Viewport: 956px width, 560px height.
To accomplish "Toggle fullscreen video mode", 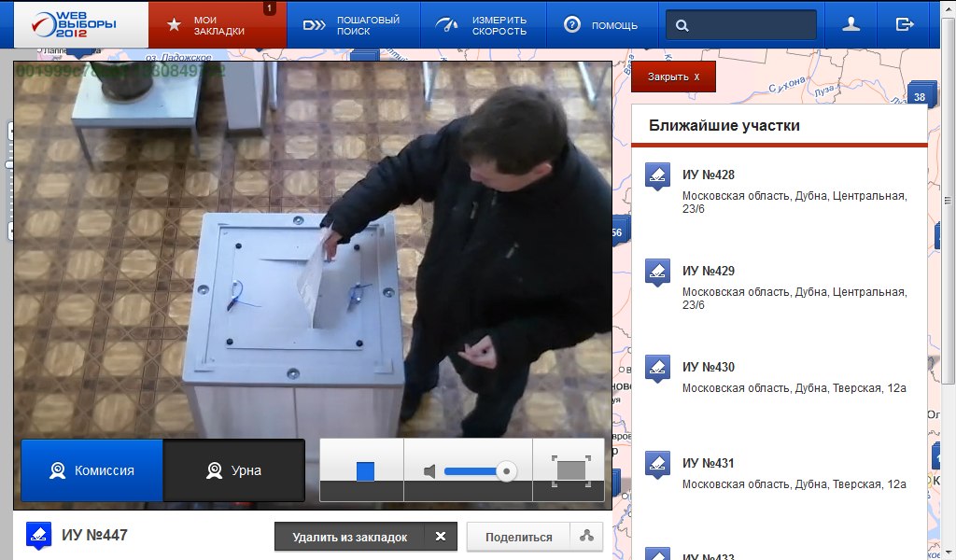I will (570, 470).
